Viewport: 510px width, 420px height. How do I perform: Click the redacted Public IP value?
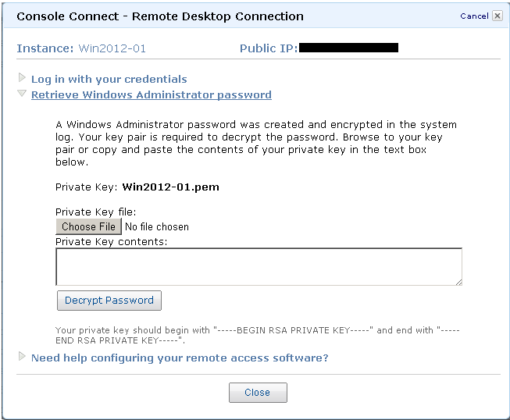(348, 48)
